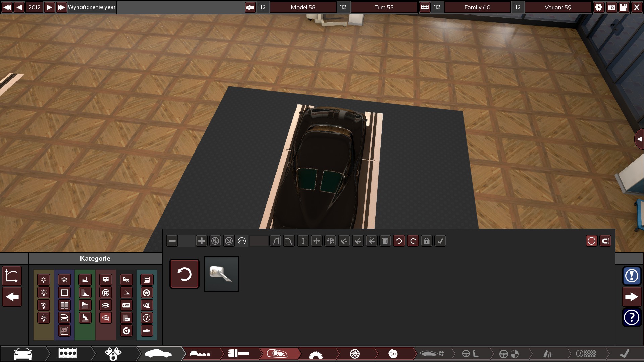Image resolution: width=644 pixels, height=362 pixels.
Task: Toggle the magnet snapping button
Action: [x=605, y=241]
